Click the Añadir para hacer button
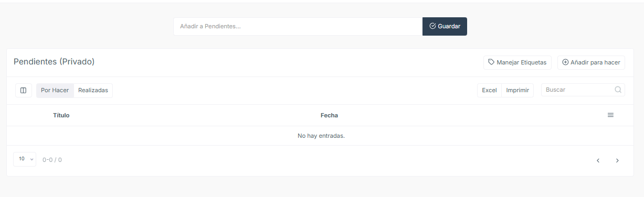This screenshot has height=197, width=644. coord(591,62)
